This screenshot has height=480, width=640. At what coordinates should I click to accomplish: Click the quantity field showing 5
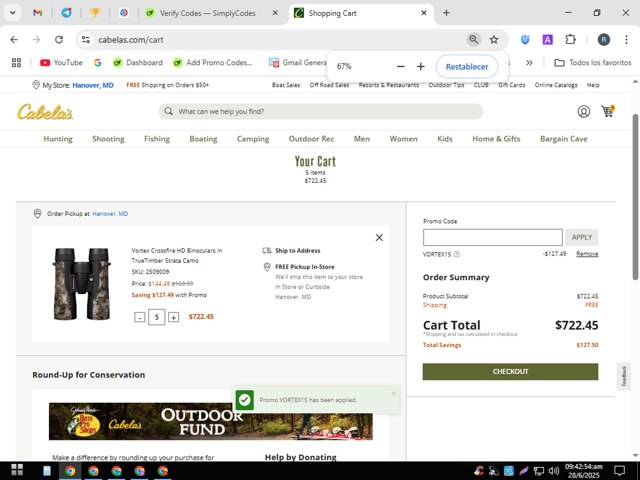tap(157, 317)
